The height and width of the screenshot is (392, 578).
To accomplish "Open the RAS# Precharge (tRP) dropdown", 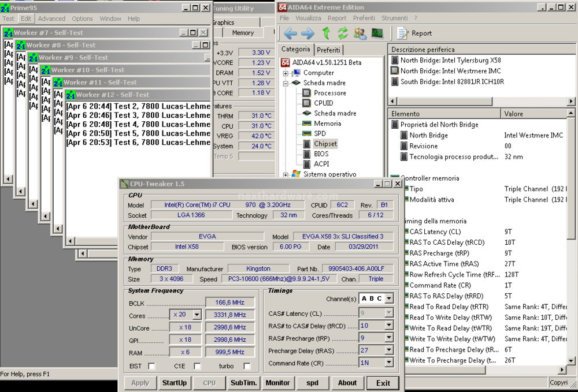I will 389,338.
